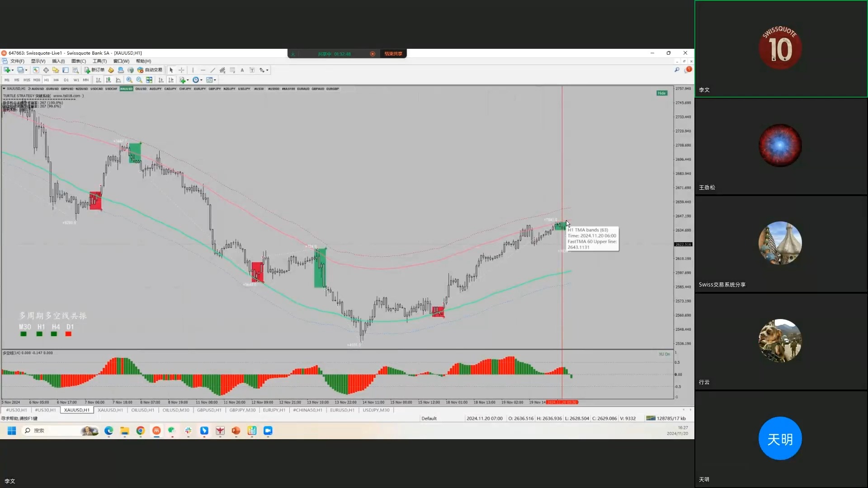Image resolution: width=868 pixels, height=488 pixels.
Task: Open Chrome from the Windows taskbar
Action: point(141,431)
